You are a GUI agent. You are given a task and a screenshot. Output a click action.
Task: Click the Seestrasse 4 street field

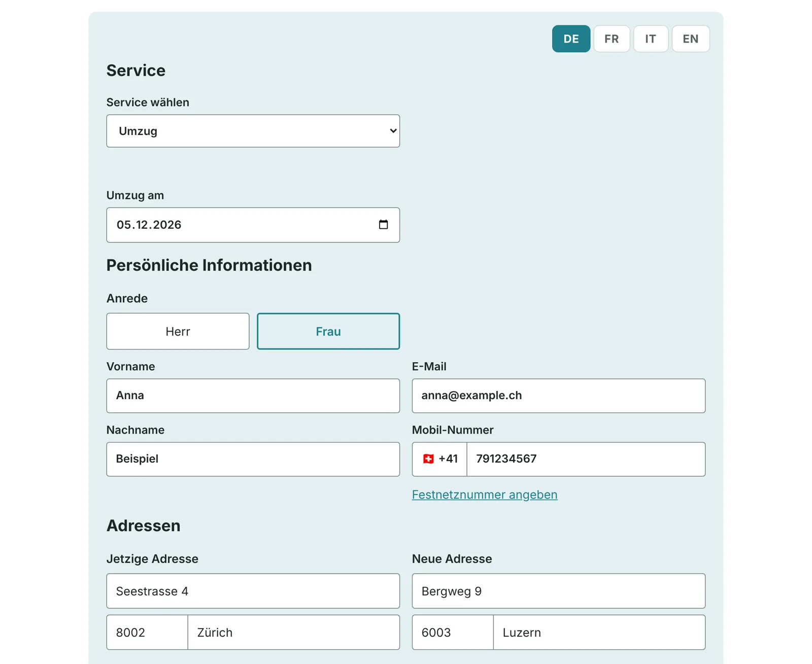click(253, 591)
